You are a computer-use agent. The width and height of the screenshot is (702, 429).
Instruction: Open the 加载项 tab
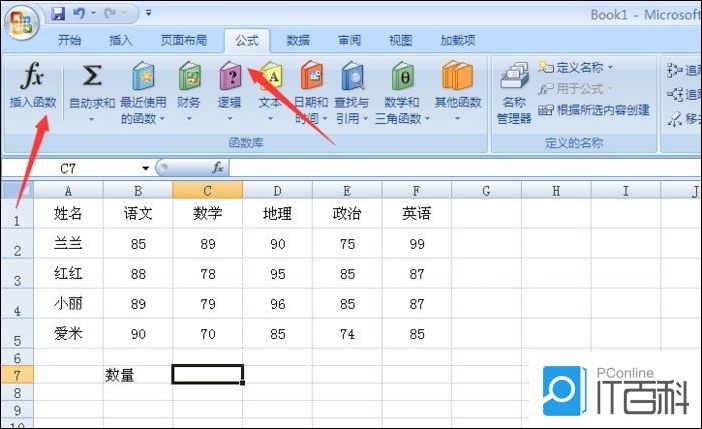(458, 41)
